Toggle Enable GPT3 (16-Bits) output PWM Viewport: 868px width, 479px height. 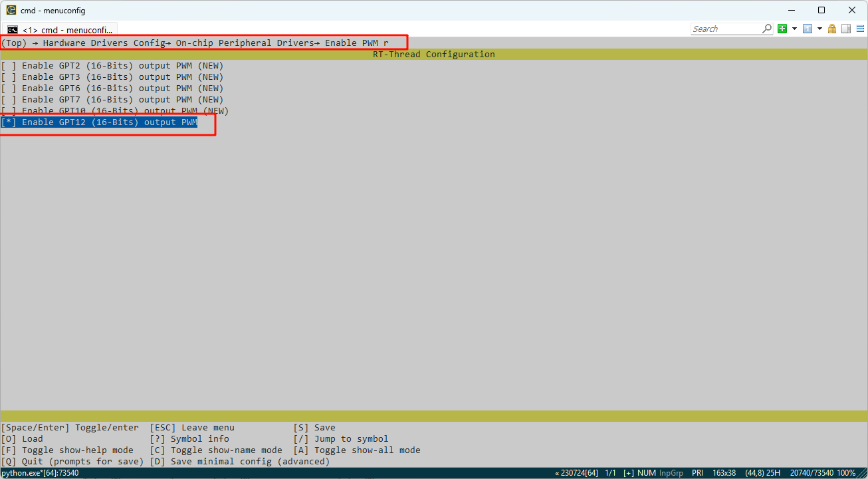[112, 77]
